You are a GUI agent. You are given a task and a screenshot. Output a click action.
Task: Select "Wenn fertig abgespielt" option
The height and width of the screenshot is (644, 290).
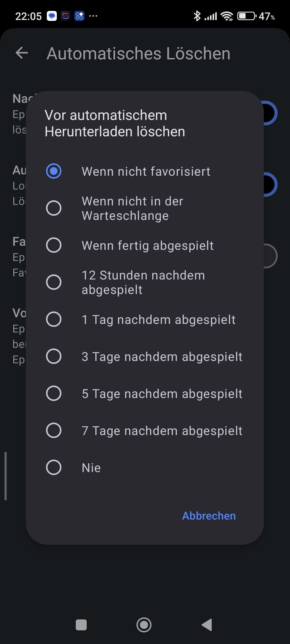tap(54, 245)
